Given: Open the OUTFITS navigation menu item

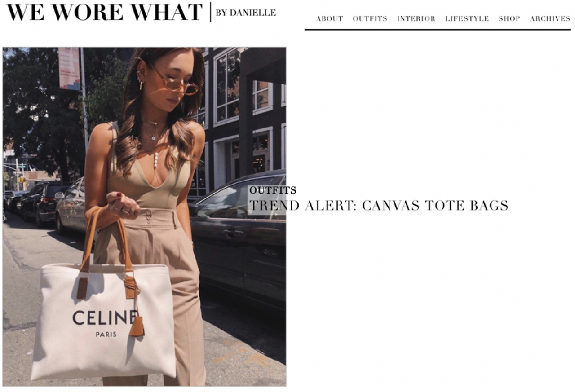Looking at the screenshot, I should tap(370, 18).
